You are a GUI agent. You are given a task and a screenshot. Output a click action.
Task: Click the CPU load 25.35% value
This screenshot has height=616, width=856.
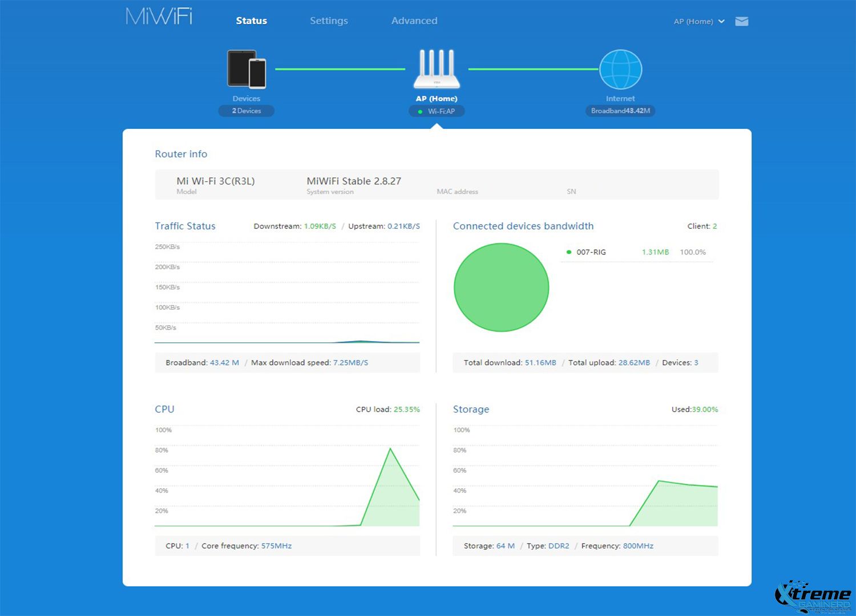[x=406, y=410]
